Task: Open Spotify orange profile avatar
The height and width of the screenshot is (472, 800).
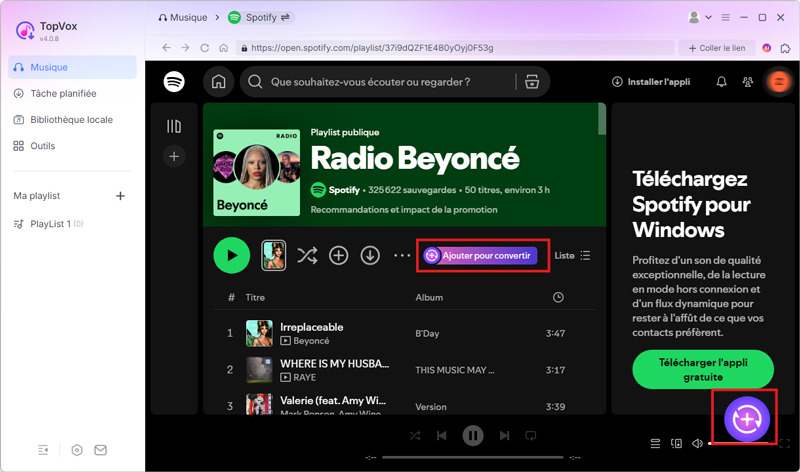Action: 779,82
